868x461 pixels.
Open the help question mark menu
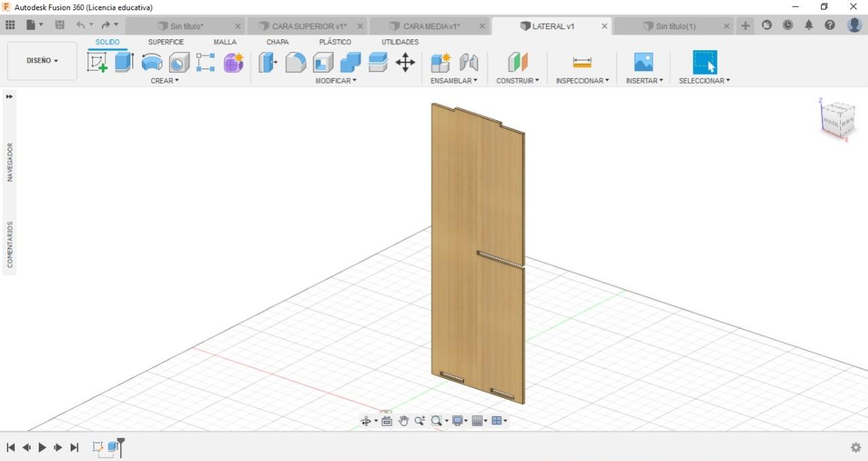coord(830,25)
